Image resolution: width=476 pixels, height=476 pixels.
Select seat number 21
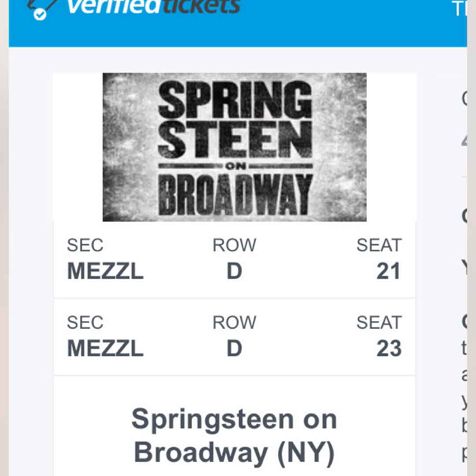pyautogui.click(x=388, y=271)
